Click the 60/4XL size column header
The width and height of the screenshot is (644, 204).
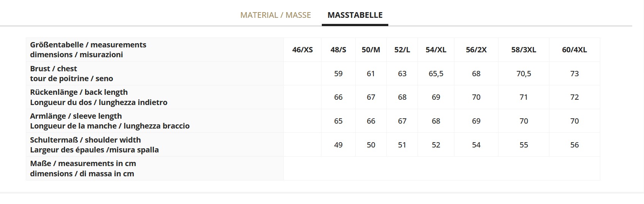pyautogui.click(x=574, y=50)
